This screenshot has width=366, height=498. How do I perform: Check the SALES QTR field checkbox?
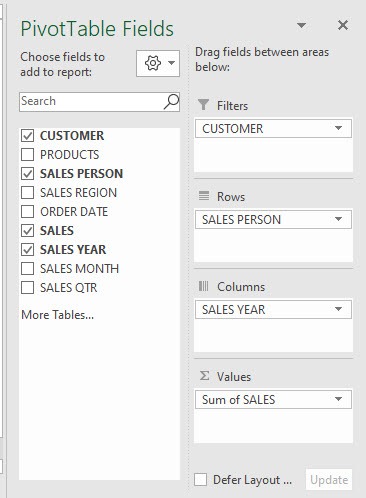[27, 288]
